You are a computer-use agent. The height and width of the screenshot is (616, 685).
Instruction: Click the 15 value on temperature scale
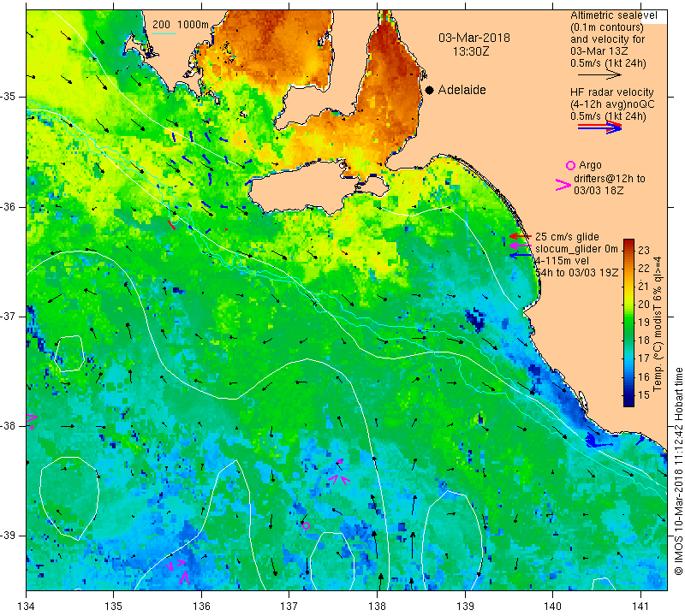pos(644,395)
